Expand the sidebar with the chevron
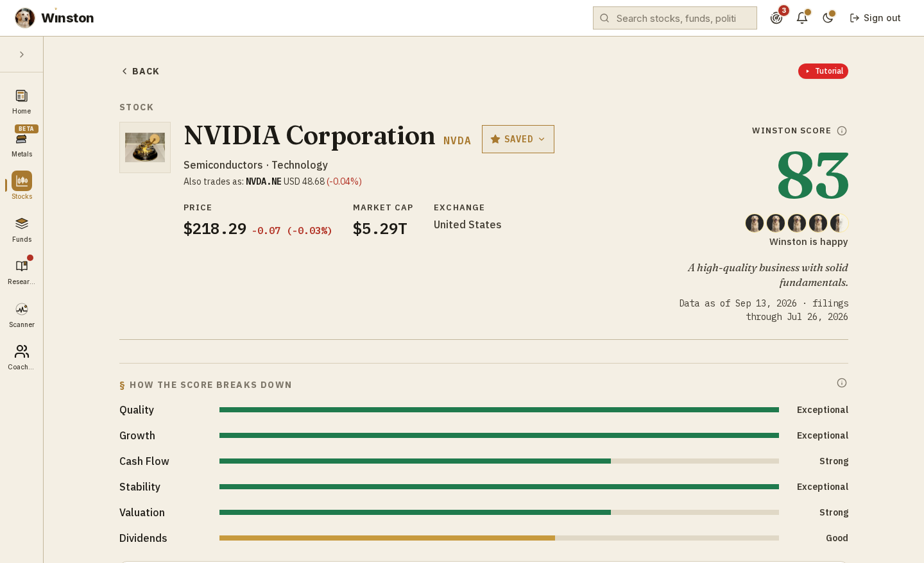Viewport: 924px width, 563px height. point(22,55)
